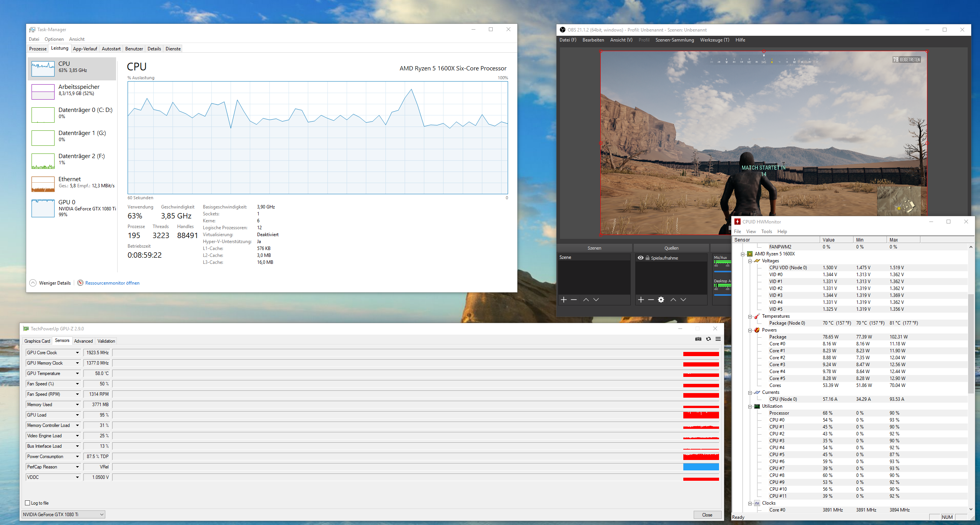Click GPU-Z screenshot camera icon
The width and height of the screenshot is (980, 525).
coord(698,339)
